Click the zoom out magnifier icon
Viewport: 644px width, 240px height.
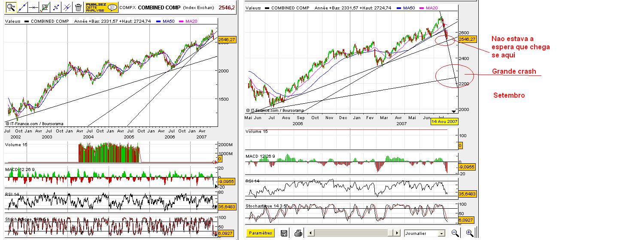[455, 233]
